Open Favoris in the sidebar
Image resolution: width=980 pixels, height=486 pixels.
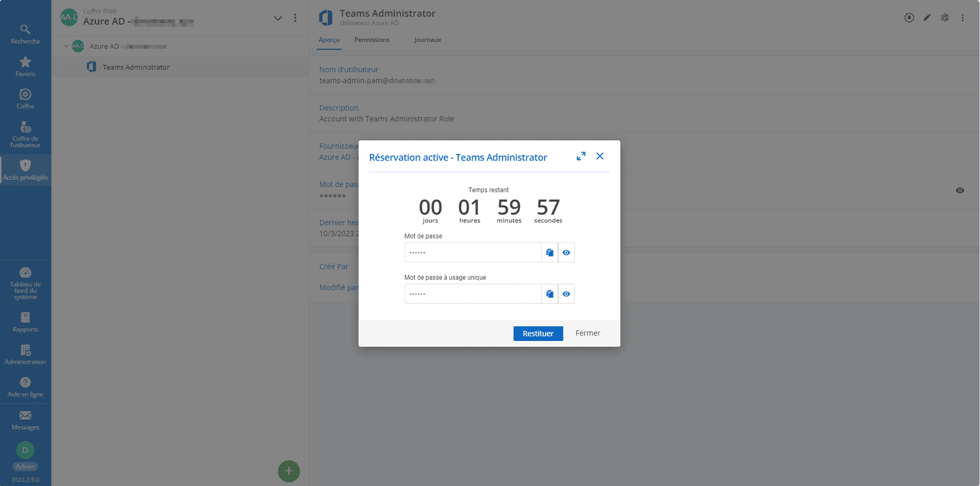click(x=25, y=66)
